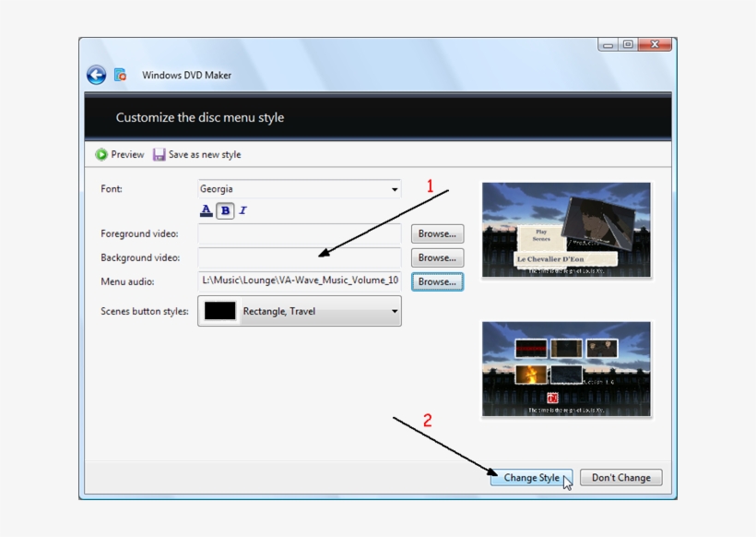This screenshot has width=756, height=537.
Task: Browse for a background video file
Action: pyautogui.click(x=436, y=257)
